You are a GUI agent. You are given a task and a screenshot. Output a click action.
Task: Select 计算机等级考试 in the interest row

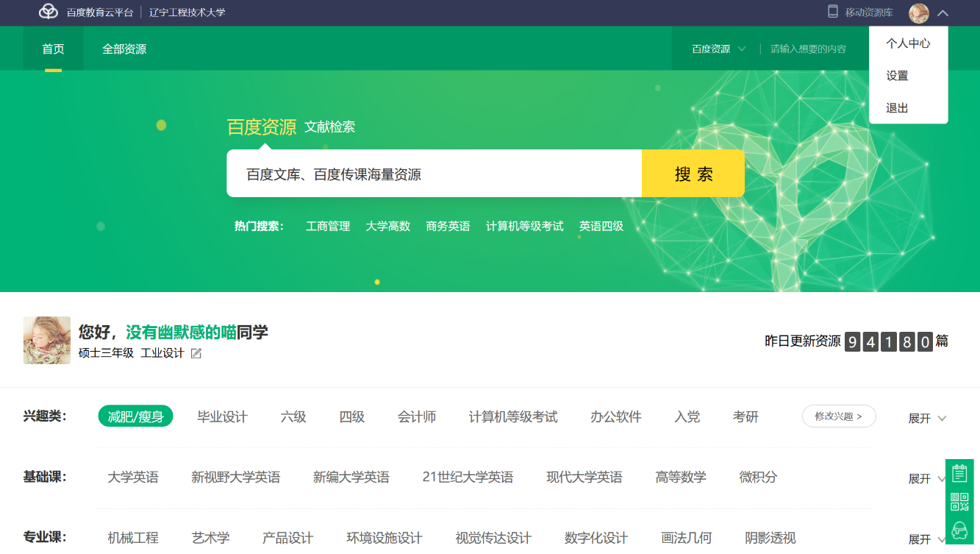[513, 417]
